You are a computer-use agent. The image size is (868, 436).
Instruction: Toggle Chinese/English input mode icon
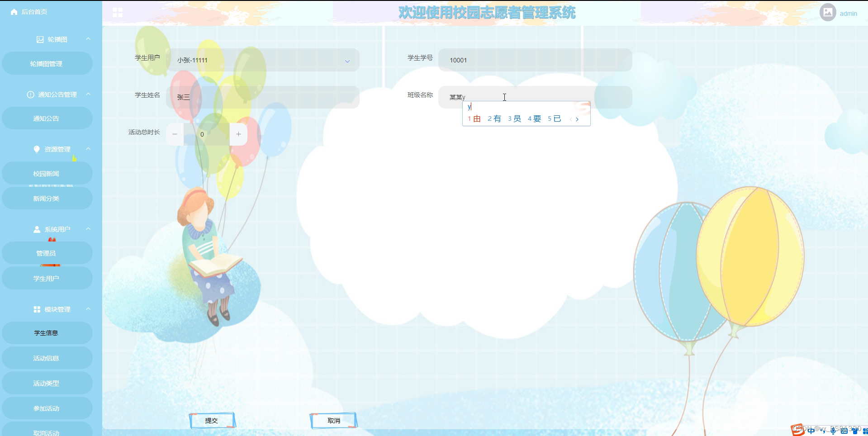(x=811, y=431)
